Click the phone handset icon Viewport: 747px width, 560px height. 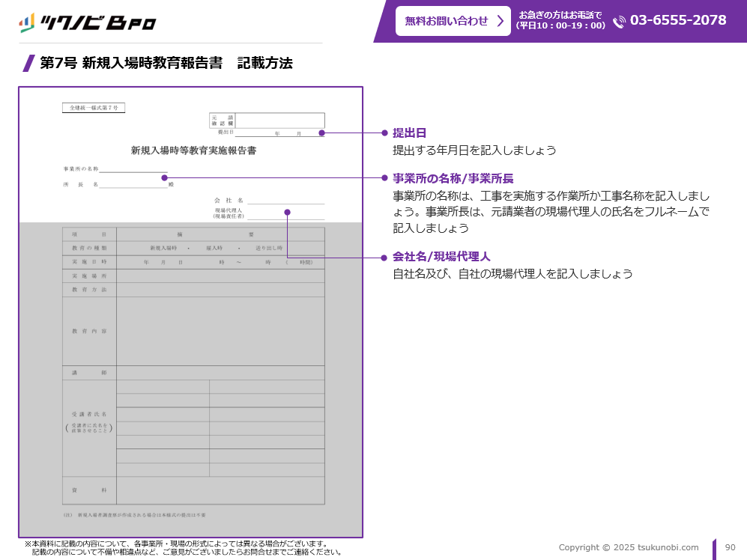620,22
